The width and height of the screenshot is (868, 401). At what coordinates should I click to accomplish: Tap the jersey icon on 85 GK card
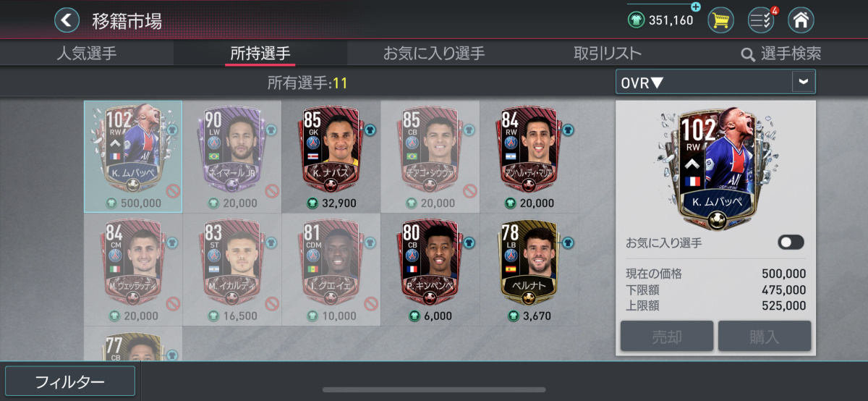[370, 130]
